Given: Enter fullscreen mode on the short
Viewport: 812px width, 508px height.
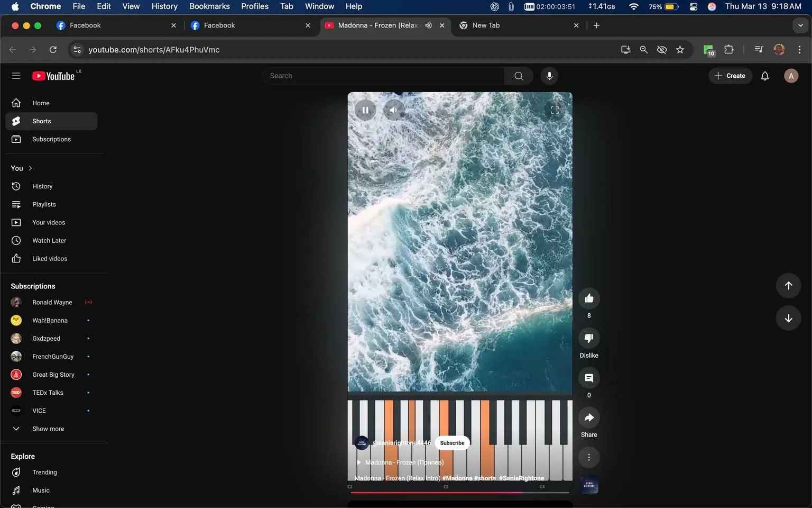Looking at the screenshot, I should coord(555,110).
